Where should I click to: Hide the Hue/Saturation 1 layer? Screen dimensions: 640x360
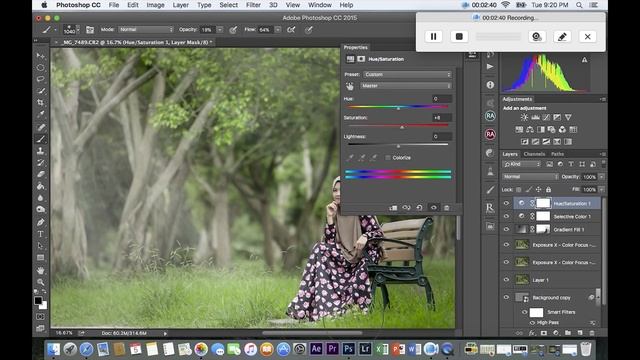[x=507, y=203]
